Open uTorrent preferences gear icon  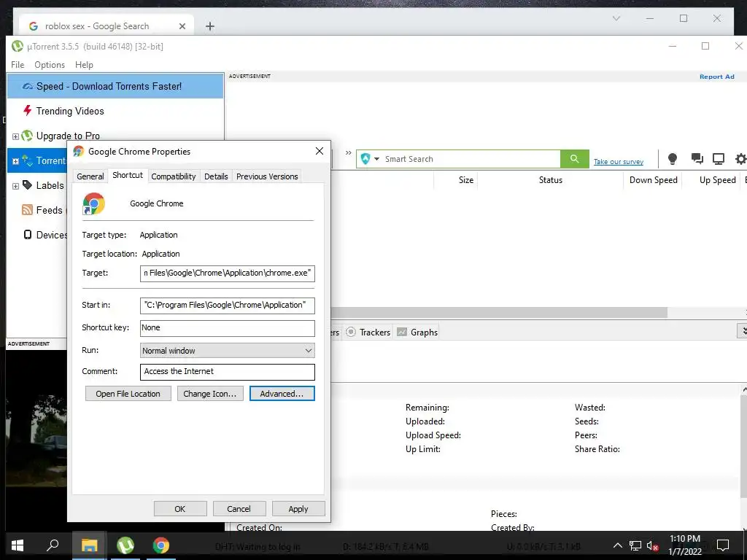click(741, 158)
